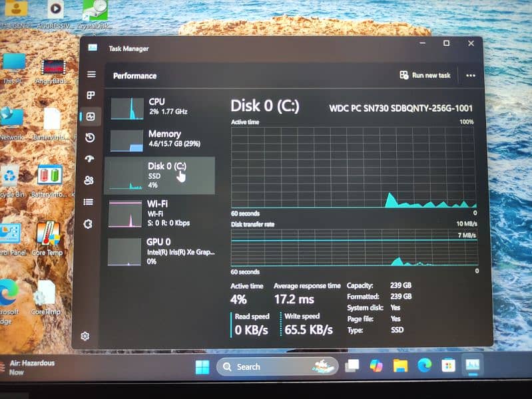Expand the hamburger navigation menu
Image resolution: width=532 pixels, height=399 pixels.
pos(91,74)
